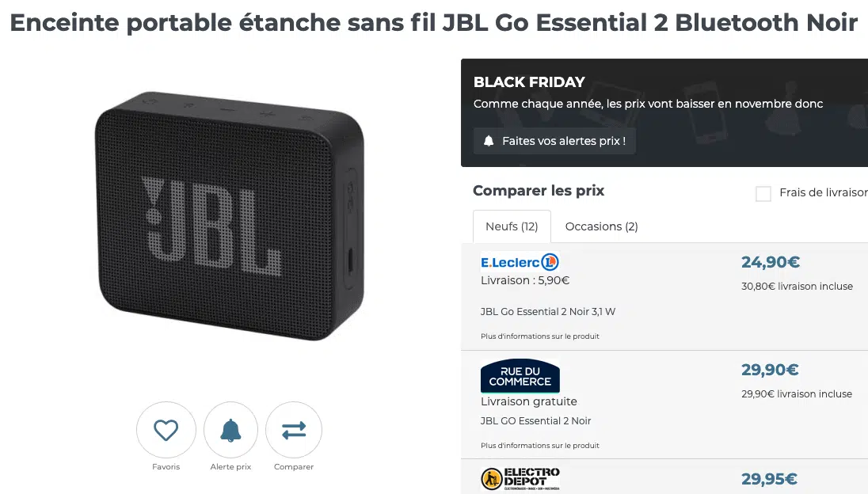Open the E.Leclerc store logo
The image size is (868, 494).
tap(520, 261)
